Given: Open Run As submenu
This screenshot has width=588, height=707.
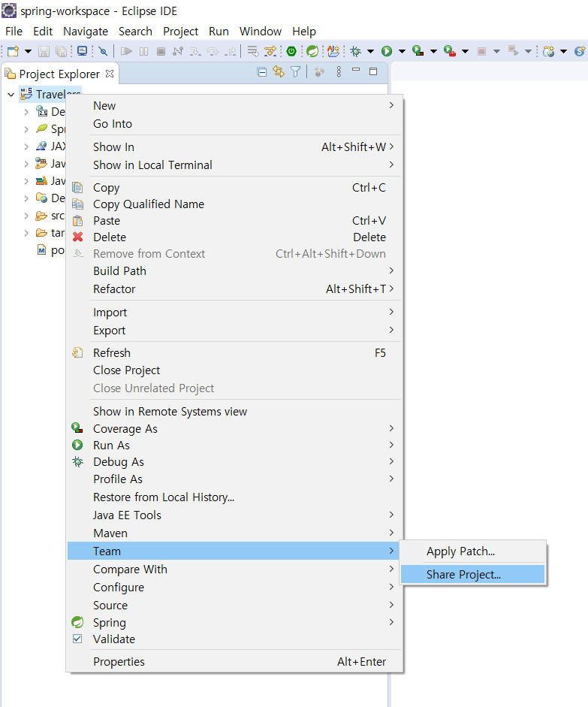Looking at the screenshot, I should tap(234, 446).
